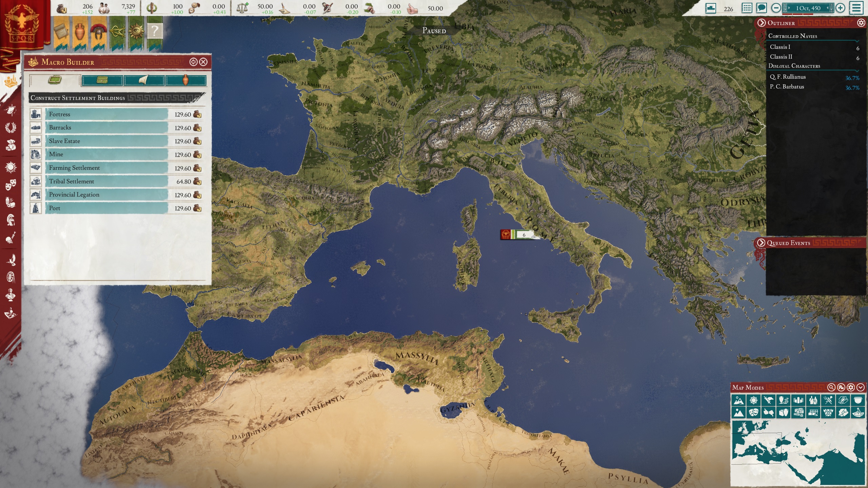Choose Tribal Settlement to construct
The height and width of the screenshot is (488, 868).
[116, 181]
